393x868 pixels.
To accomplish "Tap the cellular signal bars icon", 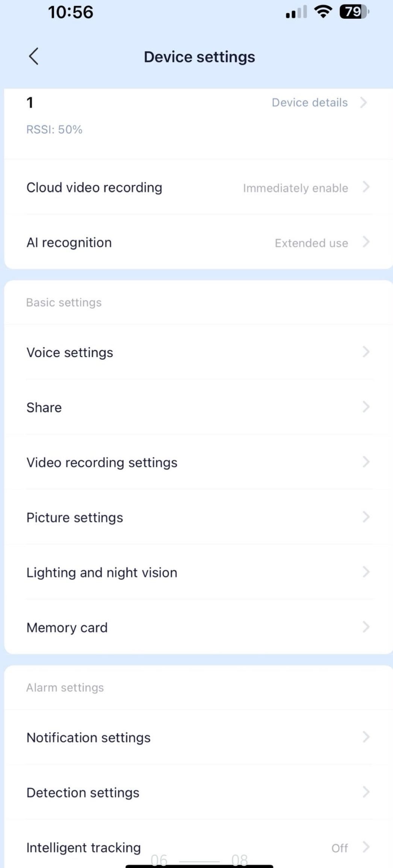I will click(x=296, y=12).
